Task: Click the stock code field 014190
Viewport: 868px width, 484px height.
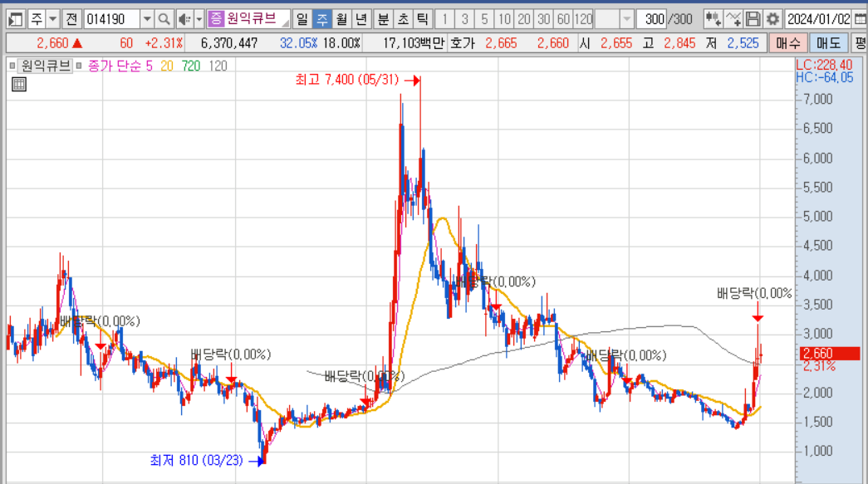Action: (x=112, y=19)
